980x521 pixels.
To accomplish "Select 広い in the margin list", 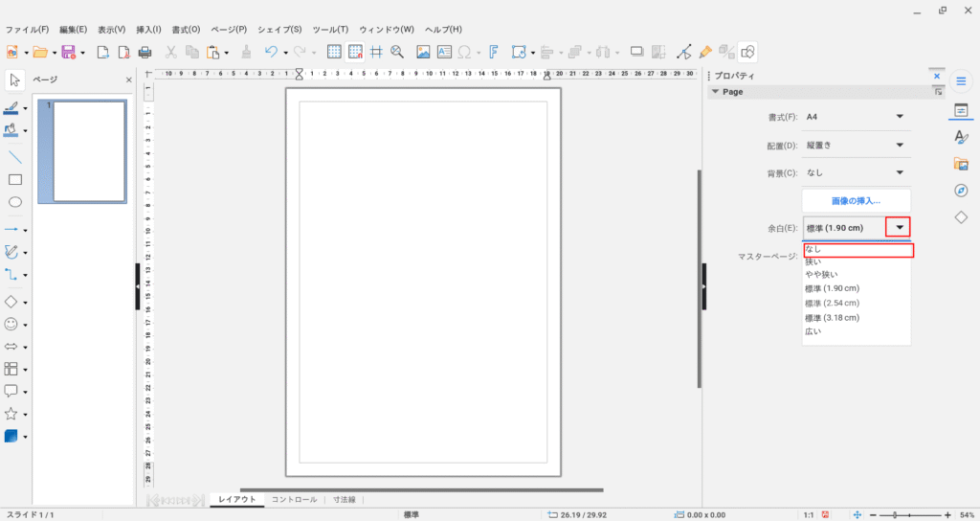I will click(x=857, y=331).
